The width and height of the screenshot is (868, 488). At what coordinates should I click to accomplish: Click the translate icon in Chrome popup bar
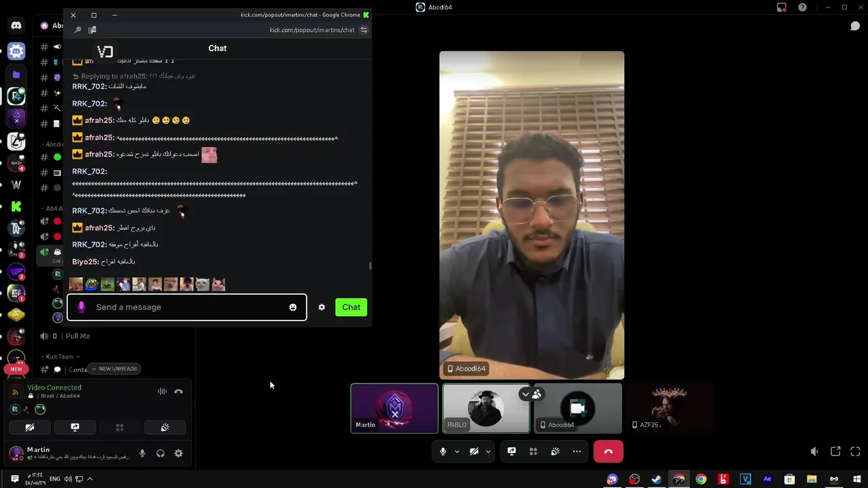point(92,30)
